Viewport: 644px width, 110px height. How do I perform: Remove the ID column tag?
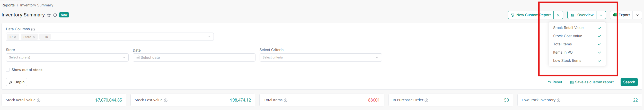click(x=15, y=37)
